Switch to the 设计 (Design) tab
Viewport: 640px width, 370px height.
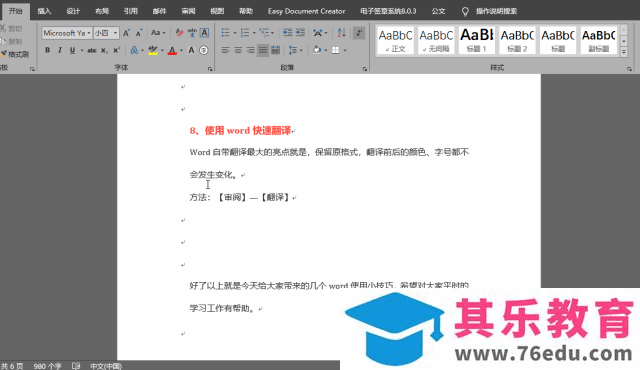click(x=73, y=11)
